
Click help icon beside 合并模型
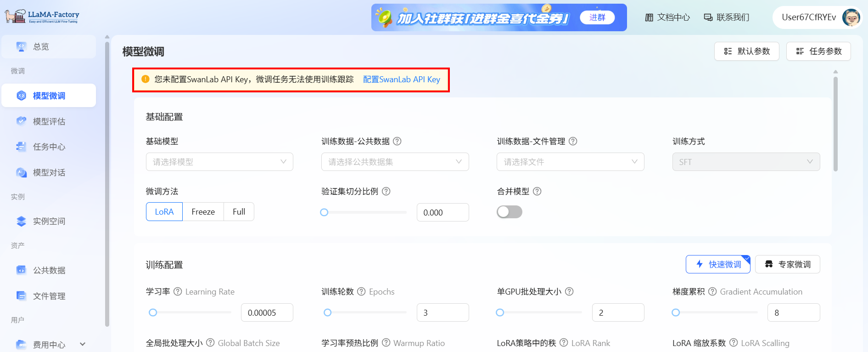point(537,192)
